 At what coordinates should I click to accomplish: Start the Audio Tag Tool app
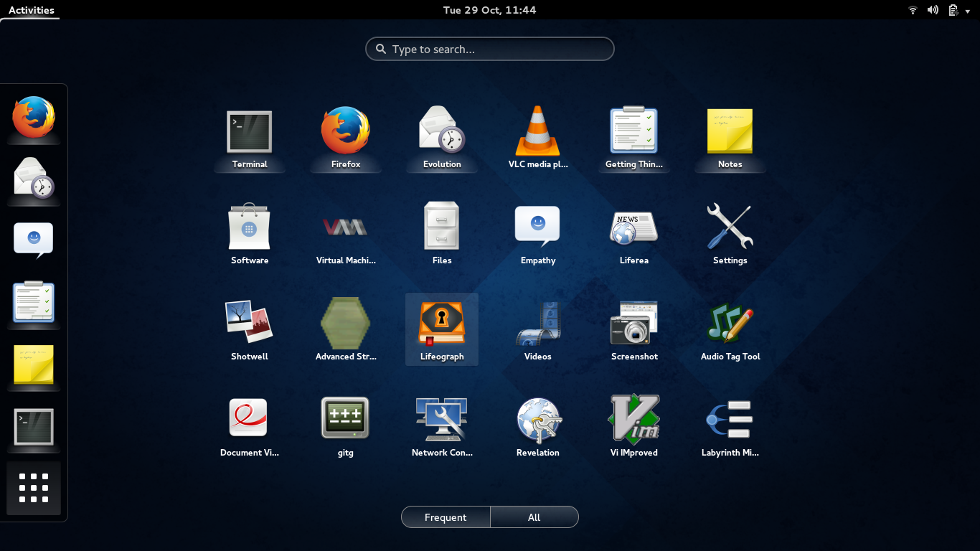pyautogui.click(x=730, y=323)
